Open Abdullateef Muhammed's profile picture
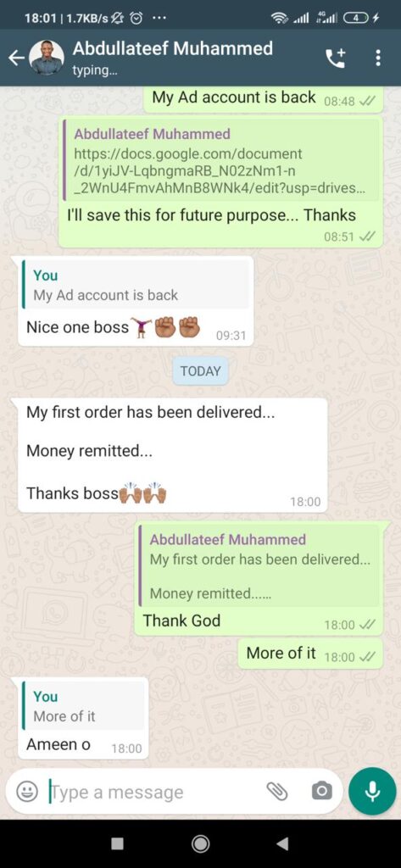The image size is (401, 868). coord(47,58)
